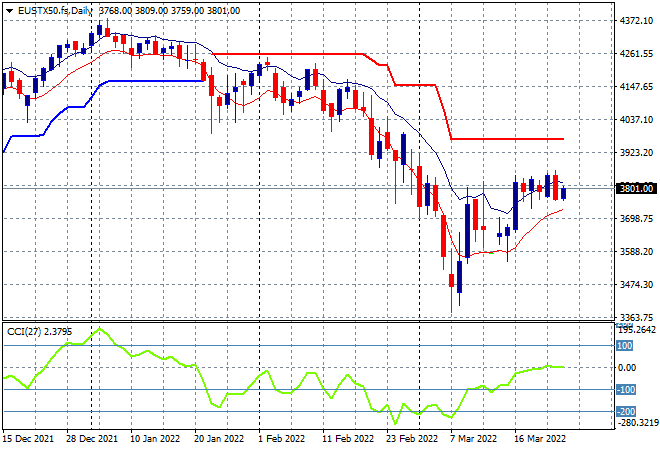Click the 11 Feb 2022 date label
The width and height of the screenshot is (660, 450).
click(348, 439)
